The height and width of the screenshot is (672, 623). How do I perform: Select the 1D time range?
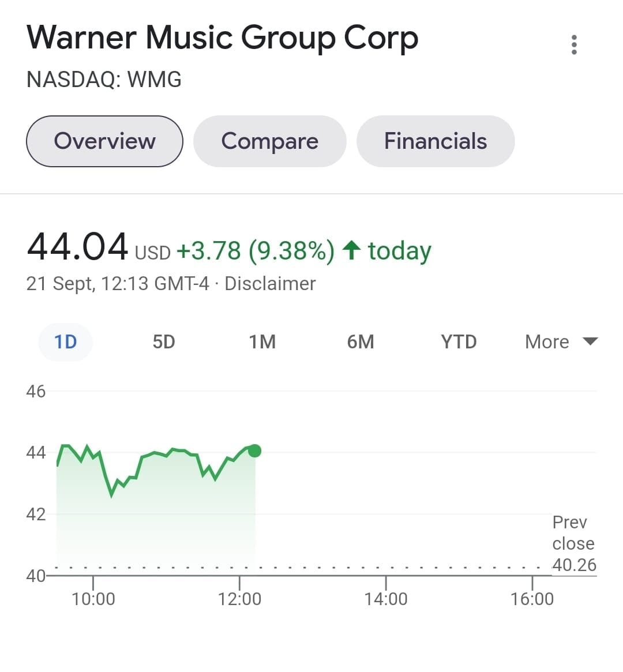(x=65, y=341)
